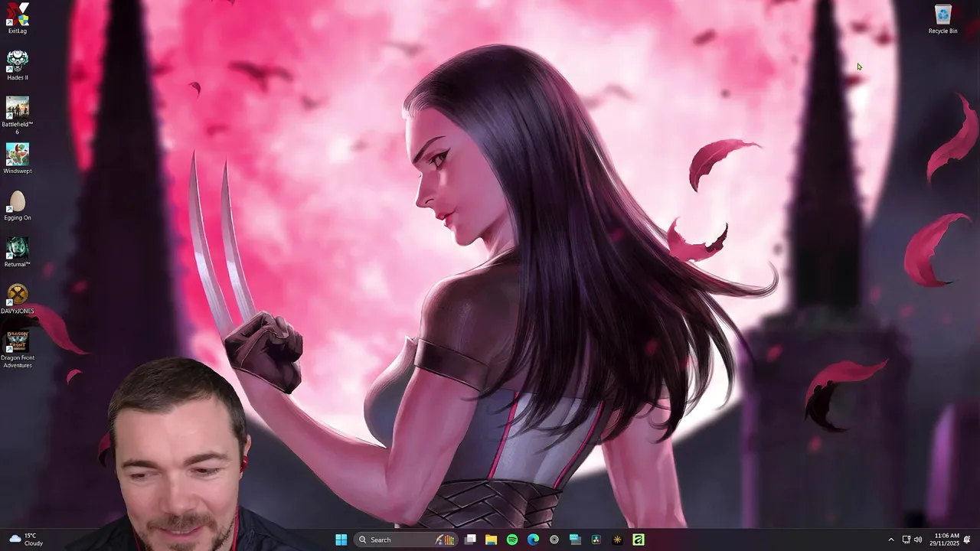This screenshot has width=980, height=551.
Task: Select the Recycle Bin icon
Action: [942, 18]
